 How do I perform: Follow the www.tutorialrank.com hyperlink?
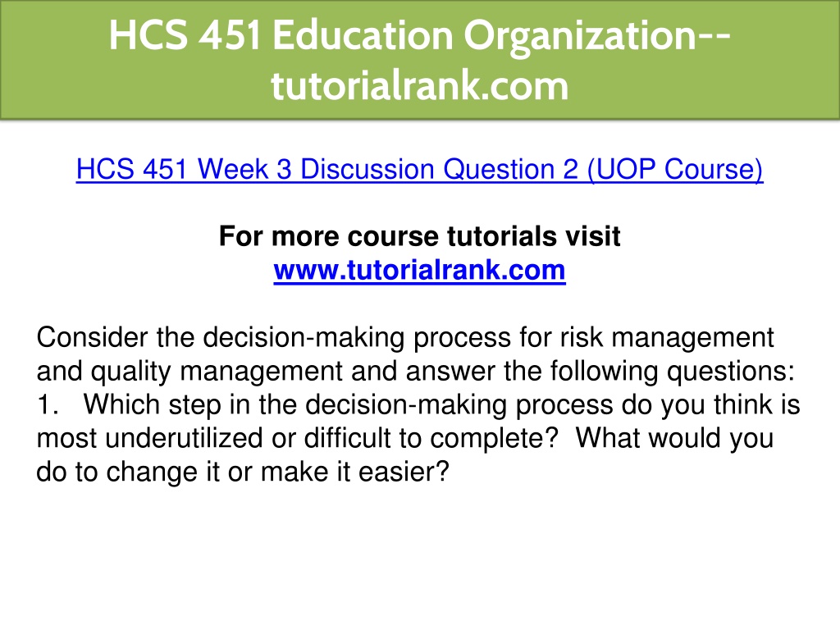[419, 270]
